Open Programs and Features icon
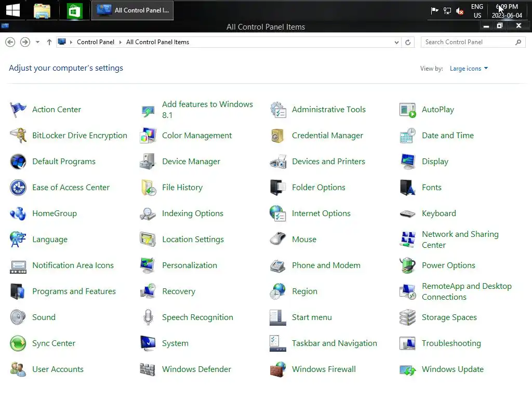The height and width of the screenshot is (399, 532). point(18,291)
